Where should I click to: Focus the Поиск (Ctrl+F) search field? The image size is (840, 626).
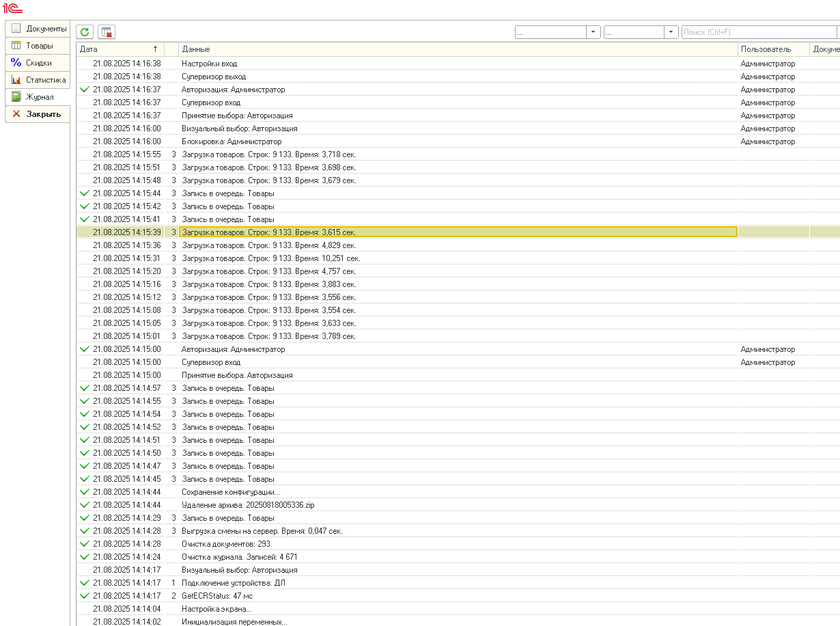[x=759, y=32]
